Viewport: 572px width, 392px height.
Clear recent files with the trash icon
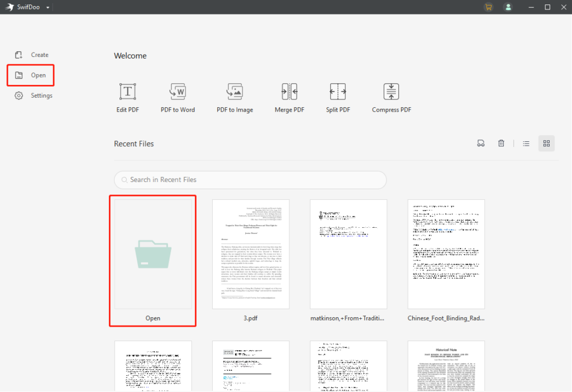(501, 143)
